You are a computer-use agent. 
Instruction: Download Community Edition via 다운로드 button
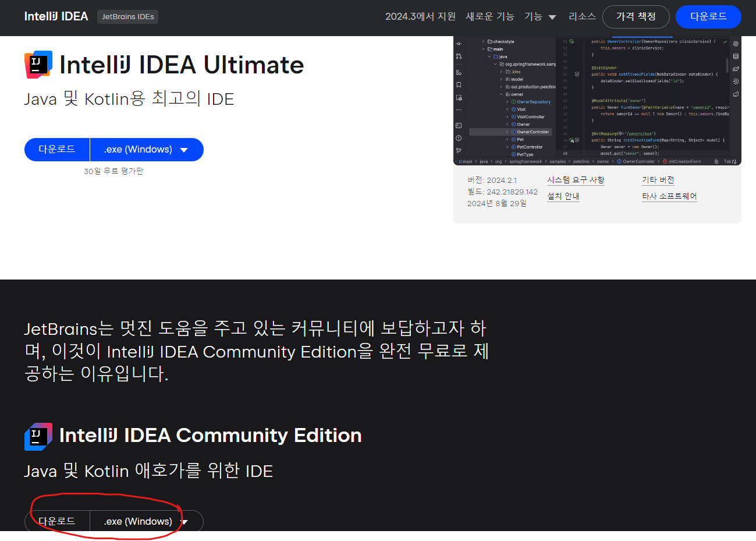tap(57, 521)
